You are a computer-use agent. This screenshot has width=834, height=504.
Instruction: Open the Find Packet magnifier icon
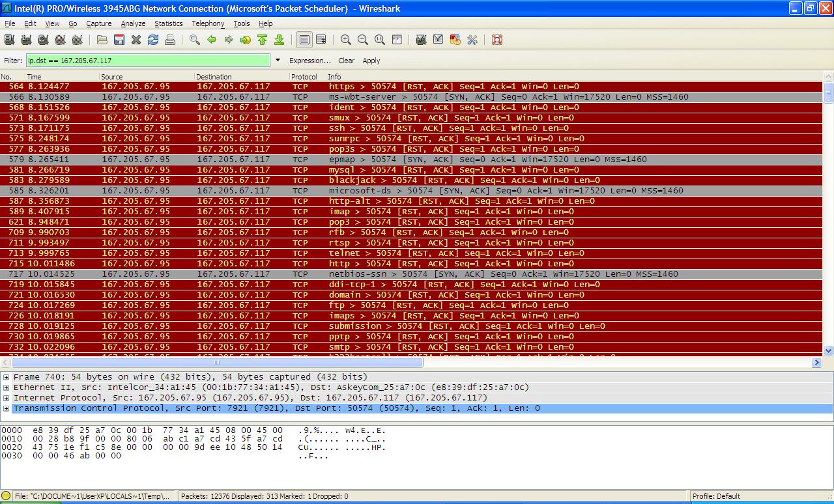tap(193, 40)
